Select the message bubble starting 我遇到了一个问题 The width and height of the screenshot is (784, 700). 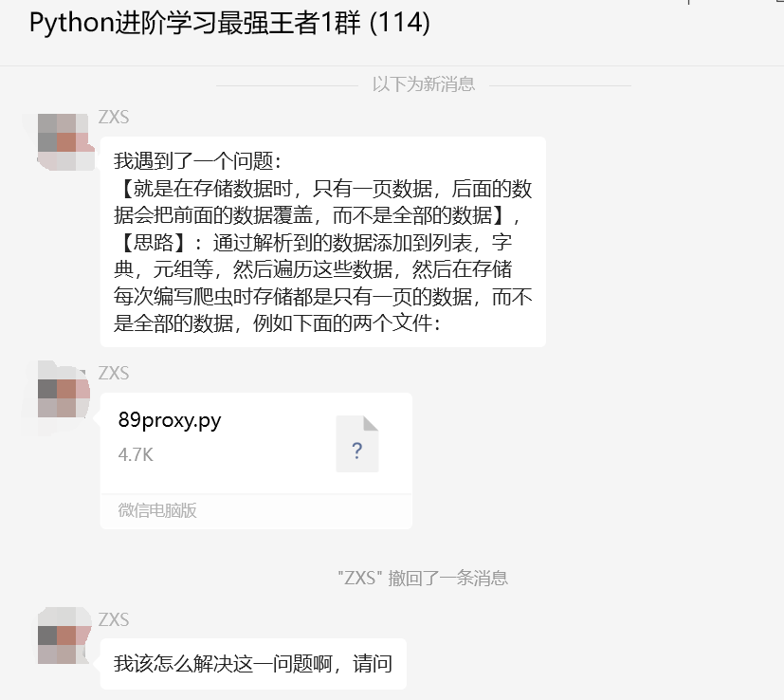click(x=323, y=242)
